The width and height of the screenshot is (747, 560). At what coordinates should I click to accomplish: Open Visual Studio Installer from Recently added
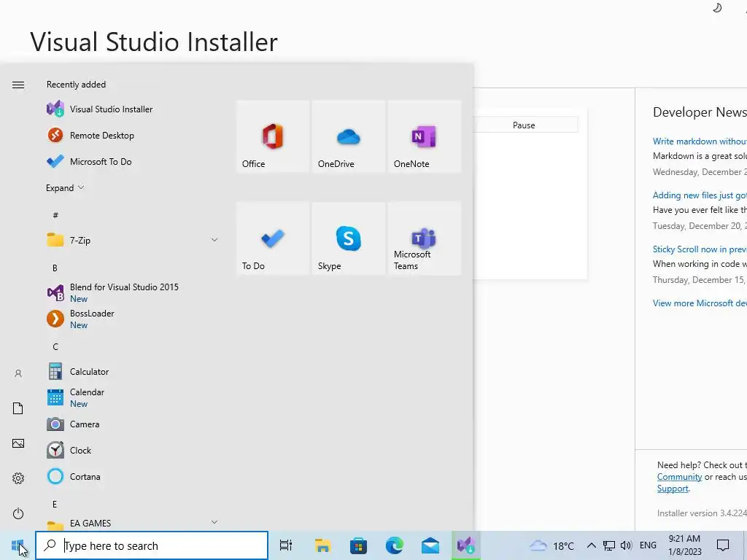(x=131, y=109)
